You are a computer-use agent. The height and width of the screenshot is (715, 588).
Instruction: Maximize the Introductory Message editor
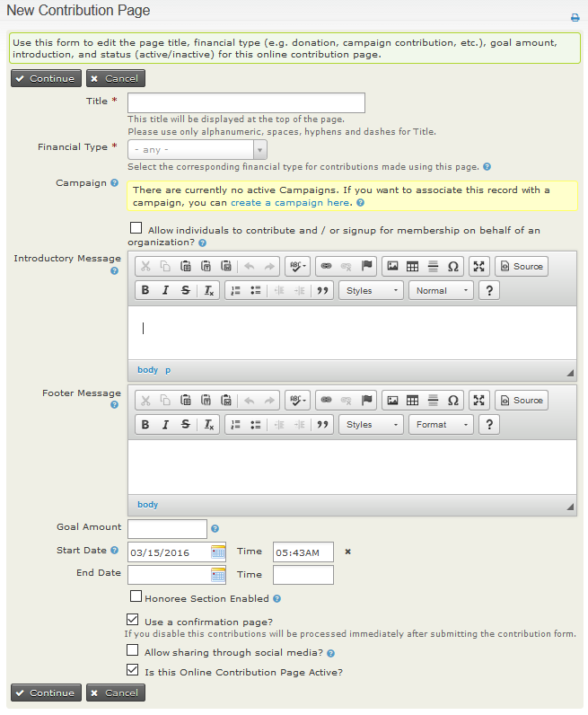tap(478, 266)
